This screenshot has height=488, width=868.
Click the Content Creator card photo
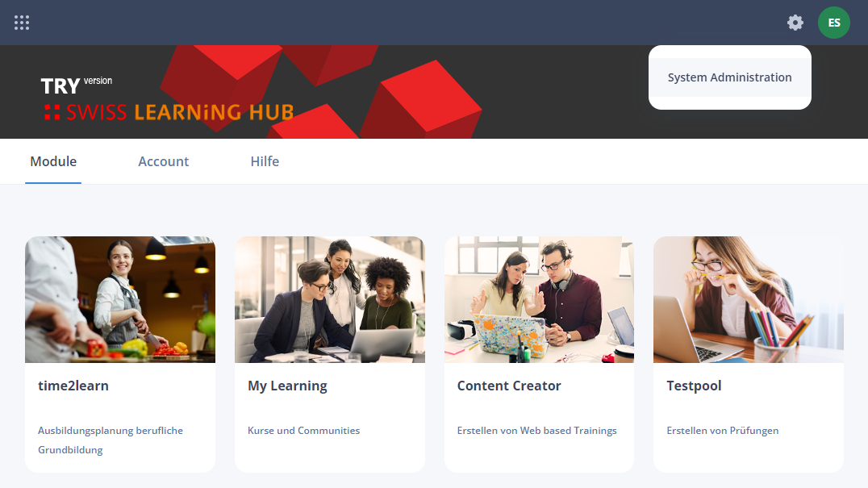pyautogui.click(x=539, y=299)
